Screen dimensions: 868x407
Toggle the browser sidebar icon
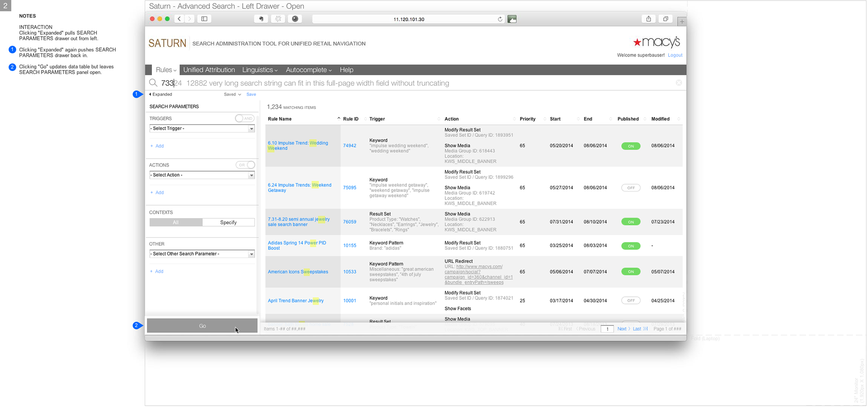pyautogui.click(x=204, y=19)
